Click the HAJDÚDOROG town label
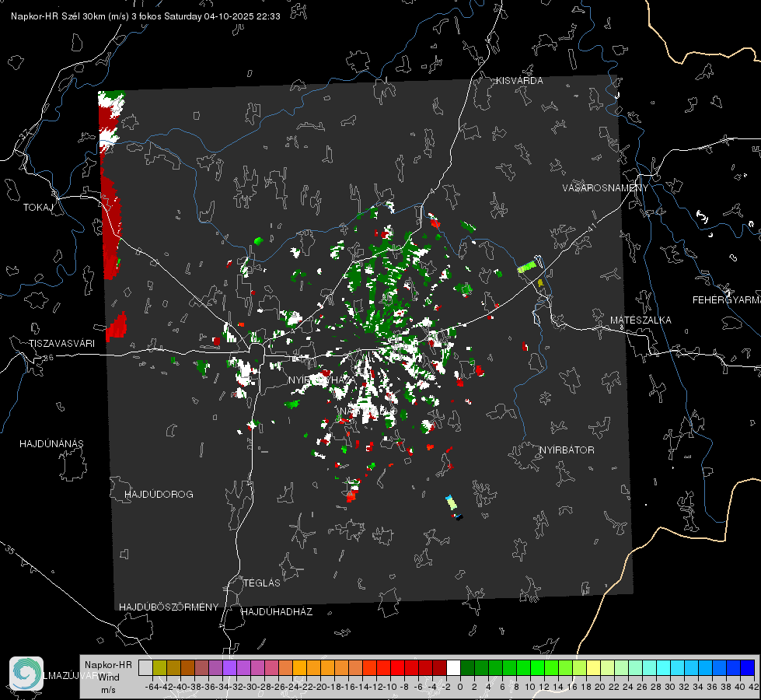The width and height of the screenshot is (761, 700). [x=159, y=495]
